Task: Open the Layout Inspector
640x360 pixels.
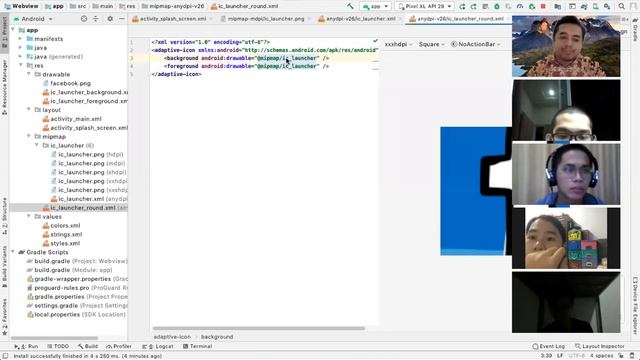Action: (x=600, y=346)
